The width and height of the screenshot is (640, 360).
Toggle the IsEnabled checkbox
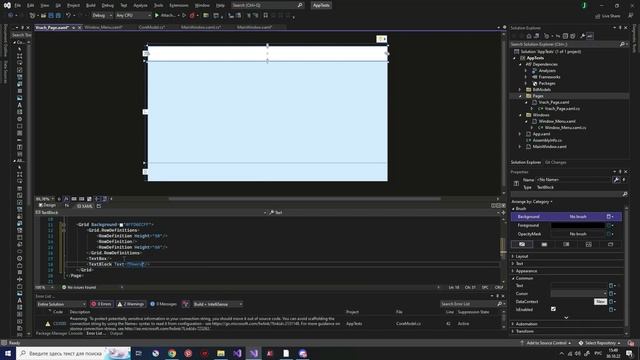(x=553, y=309)
